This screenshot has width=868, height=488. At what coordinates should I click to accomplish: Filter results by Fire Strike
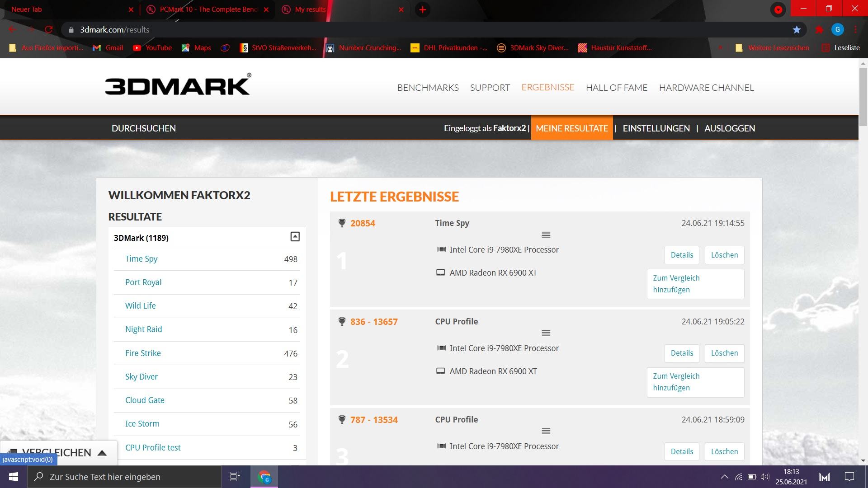click(143, 353)
